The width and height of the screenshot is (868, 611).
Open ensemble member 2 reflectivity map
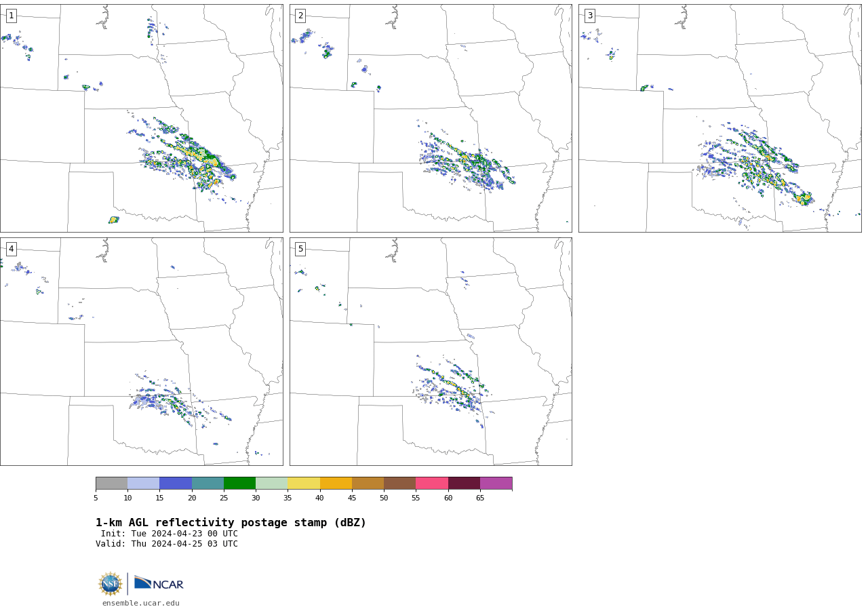coord(431,119)
